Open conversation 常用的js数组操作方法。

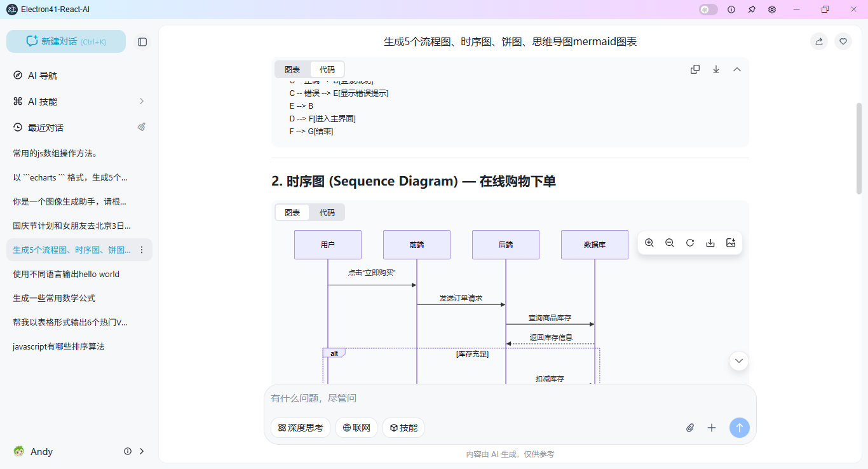click(79, 153)
